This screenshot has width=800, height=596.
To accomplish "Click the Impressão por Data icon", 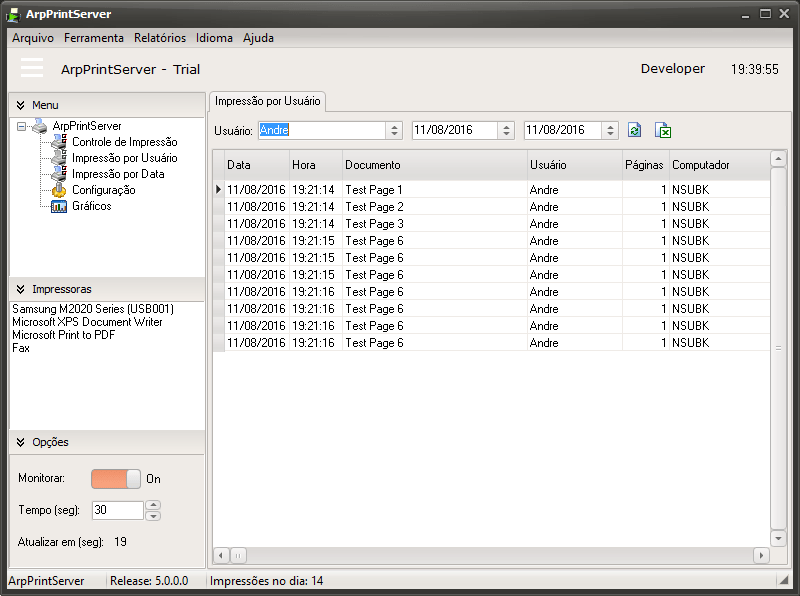I will (59, 174).
